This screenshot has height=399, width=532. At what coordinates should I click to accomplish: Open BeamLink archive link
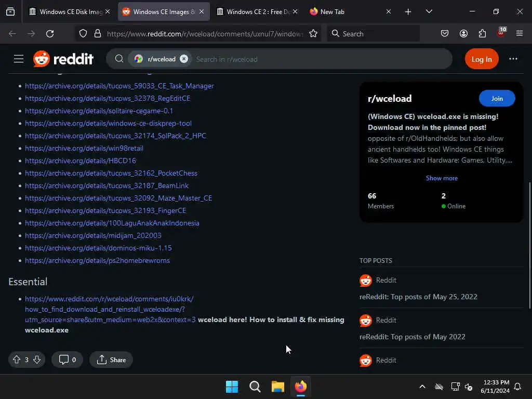pyautogui.click(x=107, y=185)
